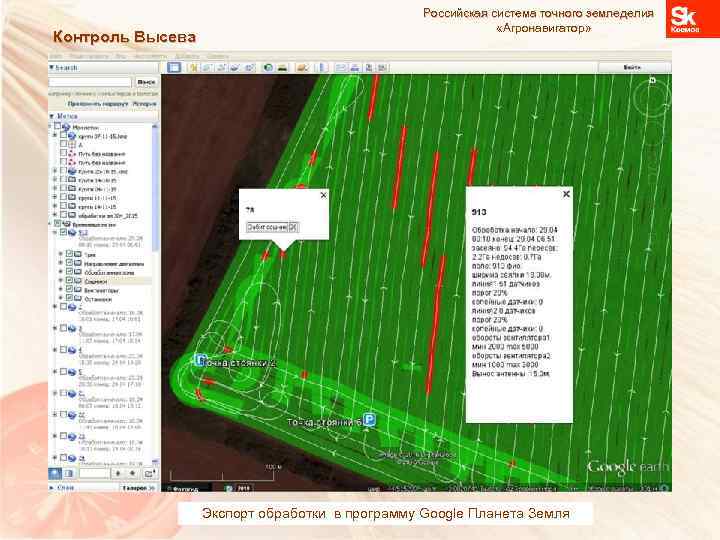This screenshot has height=540, width=720.
Task: Expand the Направление движения folder node
Action: 61,263
